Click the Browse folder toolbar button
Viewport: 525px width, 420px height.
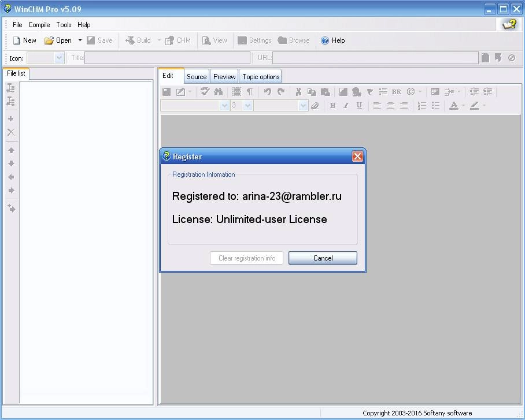click(294, 40)
